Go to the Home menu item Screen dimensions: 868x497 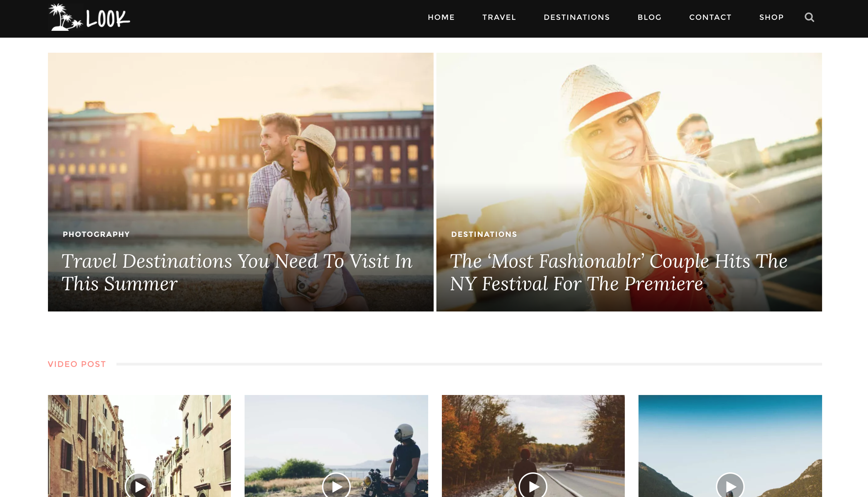coord(441,17)
